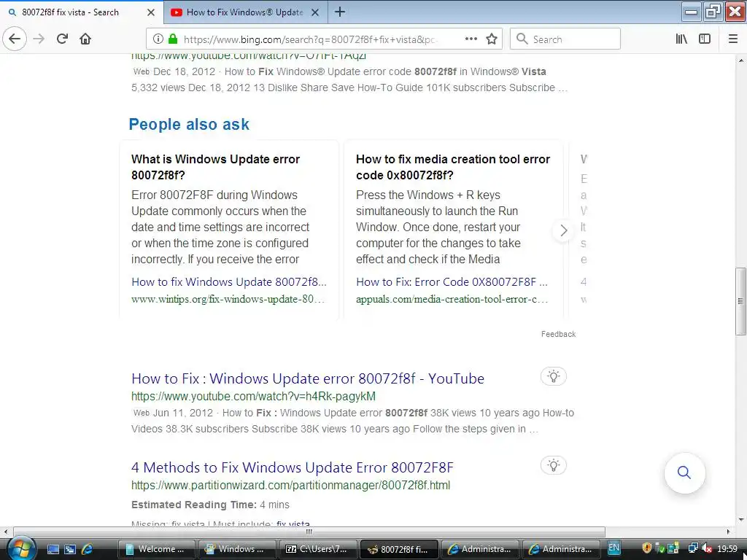Click Switch between windows quick launch icon
The width and height of the screenshot is (747, 560).
point(70,549)
